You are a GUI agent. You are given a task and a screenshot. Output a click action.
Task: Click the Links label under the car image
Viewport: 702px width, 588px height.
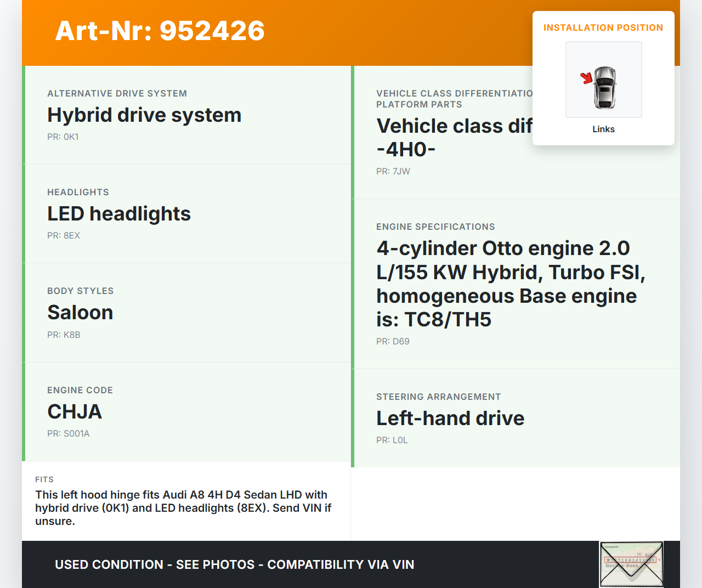click(603, 129)
